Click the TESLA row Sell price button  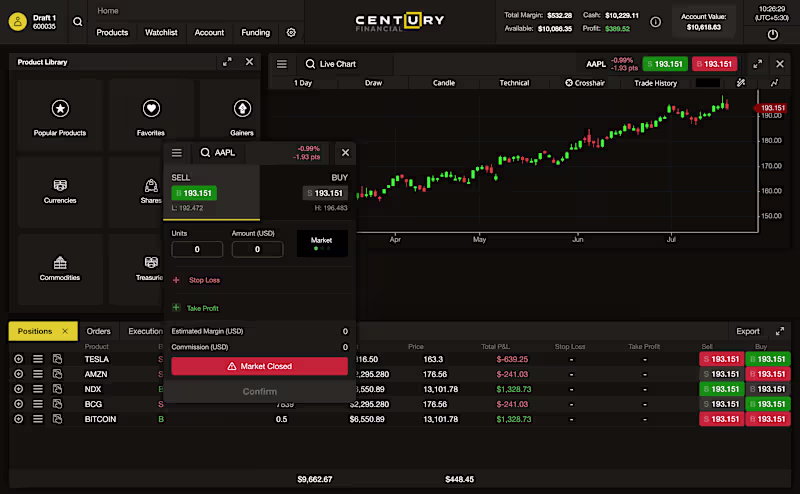pyautogui.click(x=721, y=359)
